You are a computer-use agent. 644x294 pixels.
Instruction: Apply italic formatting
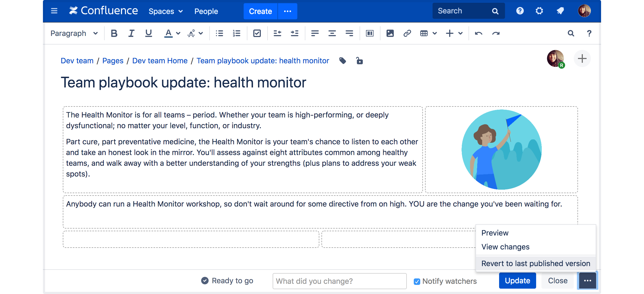[131, 33]
